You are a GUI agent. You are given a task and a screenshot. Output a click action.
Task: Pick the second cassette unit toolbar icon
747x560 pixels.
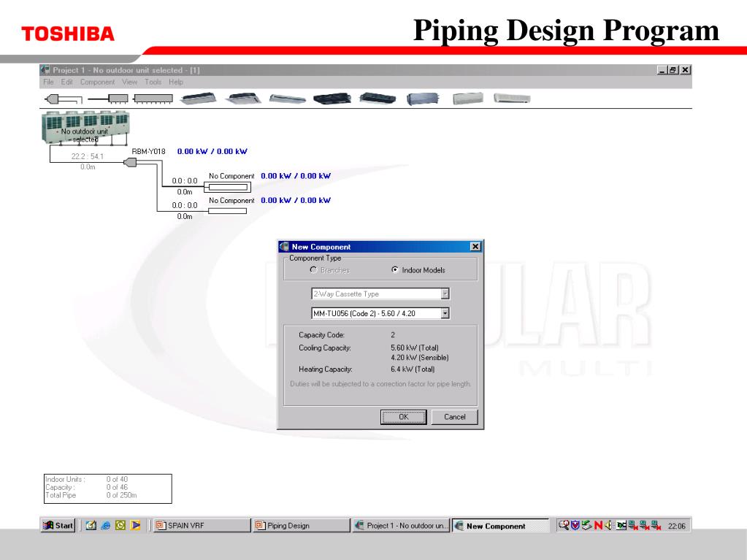[x=243, y=99]
